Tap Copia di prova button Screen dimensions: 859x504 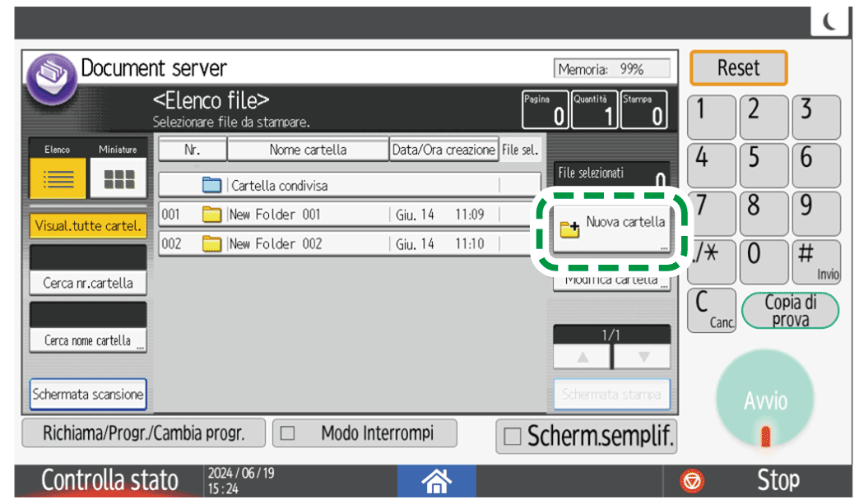(x=790, y=310)
